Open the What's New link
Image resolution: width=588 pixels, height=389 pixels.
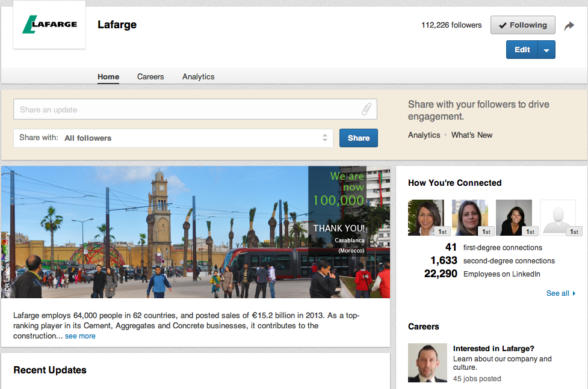472,135
